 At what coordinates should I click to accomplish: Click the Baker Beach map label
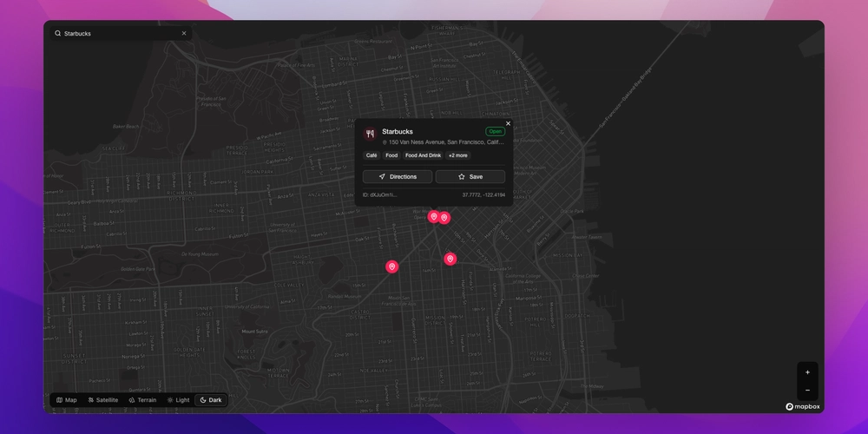(x=126, y=126)
